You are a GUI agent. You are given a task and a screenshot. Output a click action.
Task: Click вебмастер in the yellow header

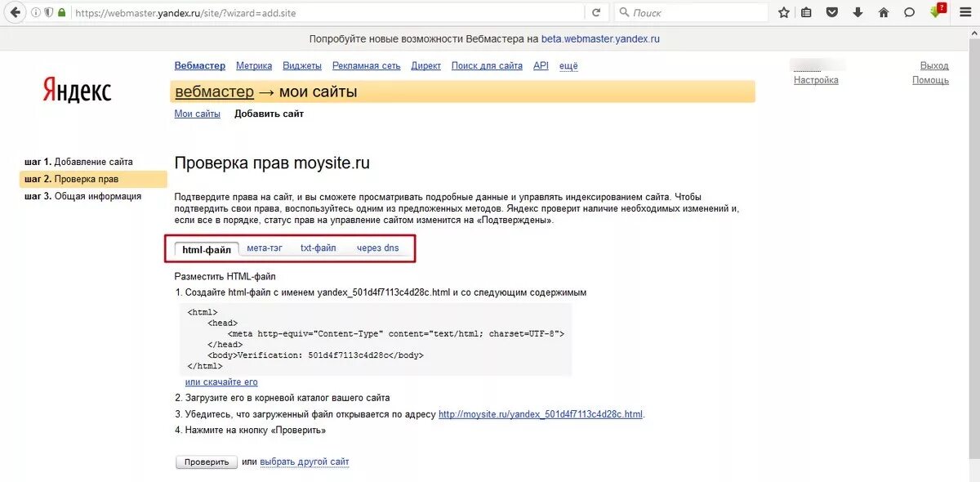click(x=215, y=91)
